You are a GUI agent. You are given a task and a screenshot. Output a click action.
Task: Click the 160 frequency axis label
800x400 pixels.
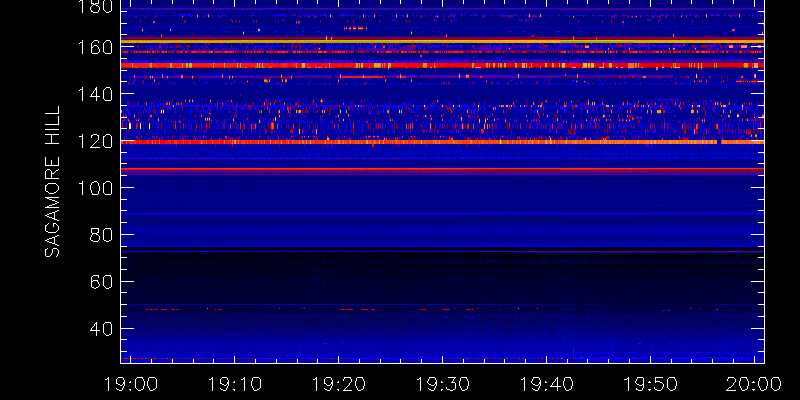click(x=95, y=47)
